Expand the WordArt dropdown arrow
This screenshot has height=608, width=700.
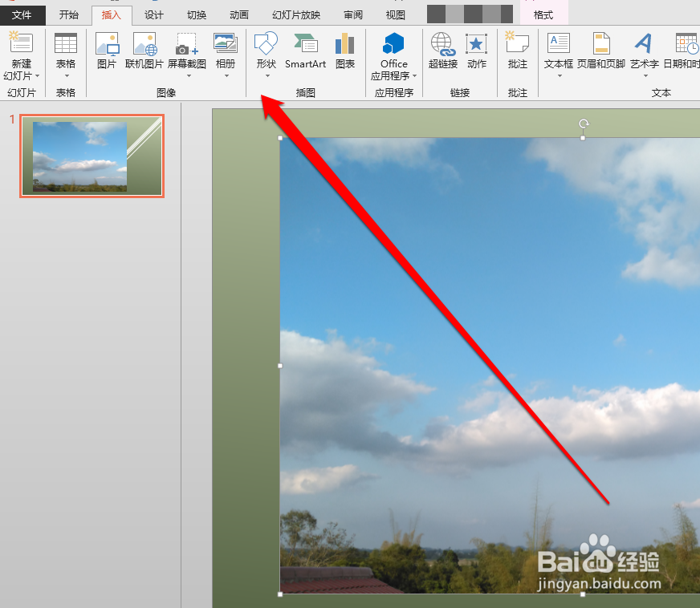click(645, 76)
